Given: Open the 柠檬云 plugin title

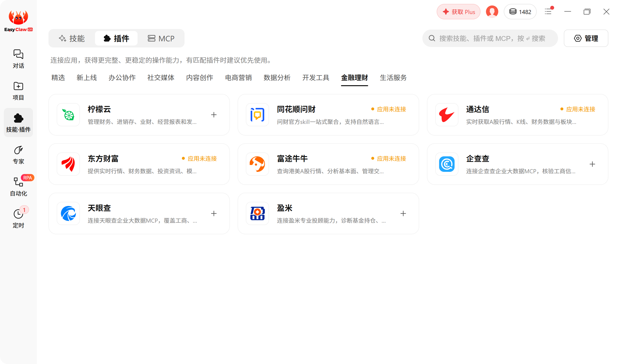Looking at the screenshot, I should pyautogui.click(x=99, y=109).
